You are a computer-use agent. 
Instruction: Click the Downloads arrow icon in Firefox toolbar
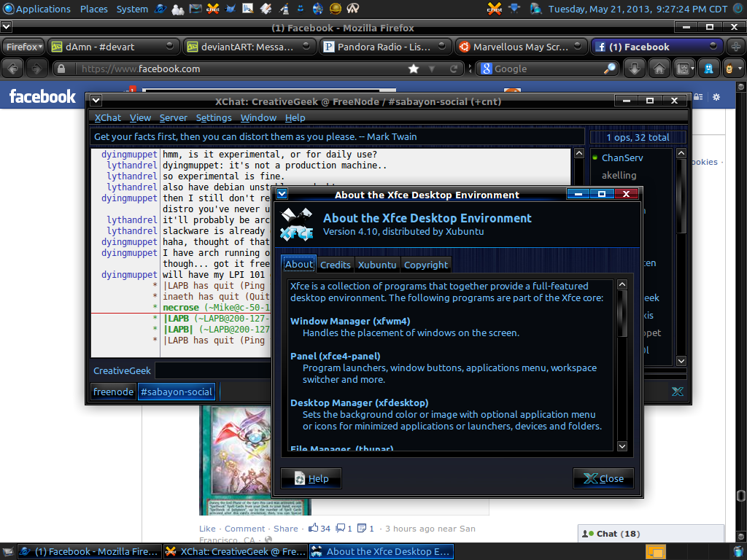[633, 68]
